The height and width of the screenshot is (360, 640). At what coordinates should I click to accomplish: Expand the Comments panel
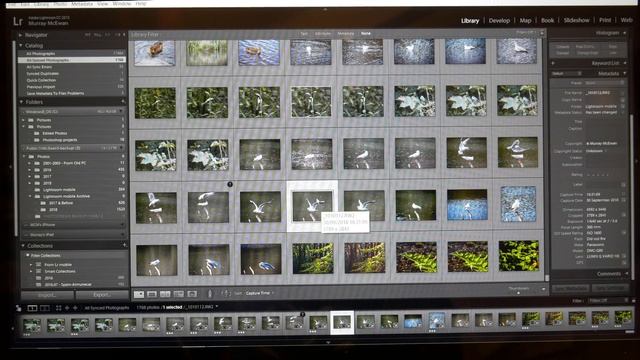[x=627, y=273]
